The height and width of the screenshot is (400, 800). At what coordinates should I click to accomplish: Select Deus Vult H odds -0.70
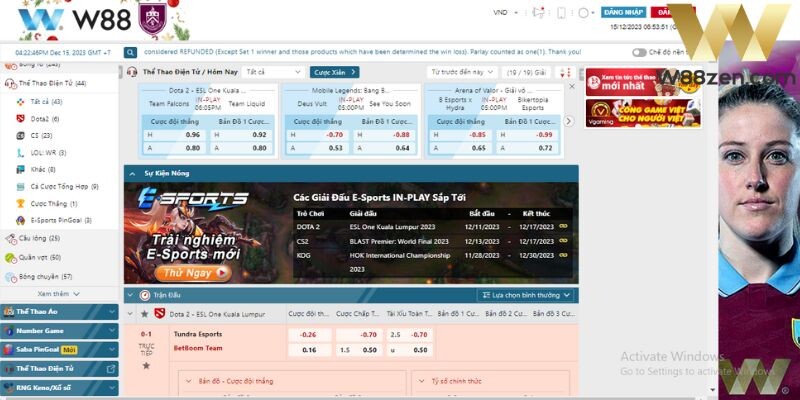point(317,135)
